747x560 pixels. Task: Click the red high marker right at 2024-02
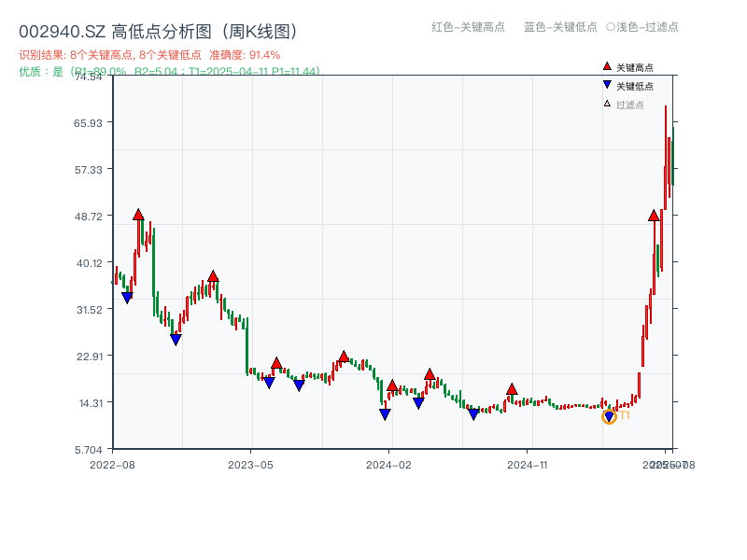click(392, 385)
